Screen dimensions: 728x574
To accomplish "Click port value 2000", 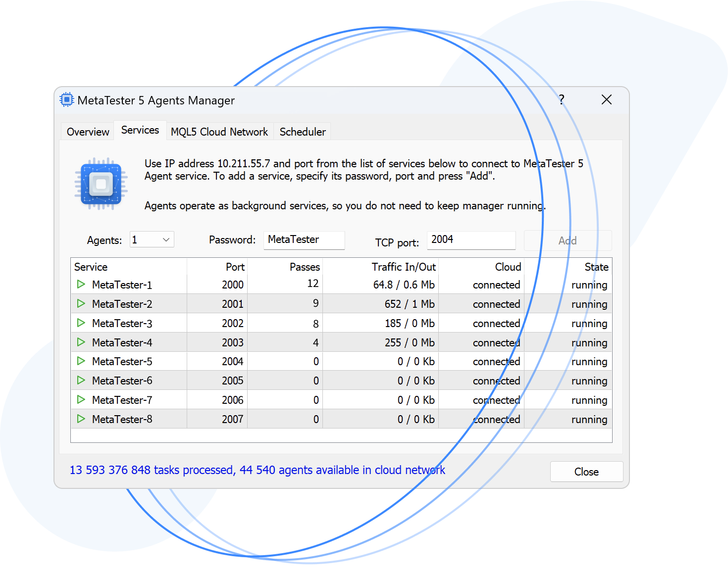I will pyautogui.click(x=233, y=285).
